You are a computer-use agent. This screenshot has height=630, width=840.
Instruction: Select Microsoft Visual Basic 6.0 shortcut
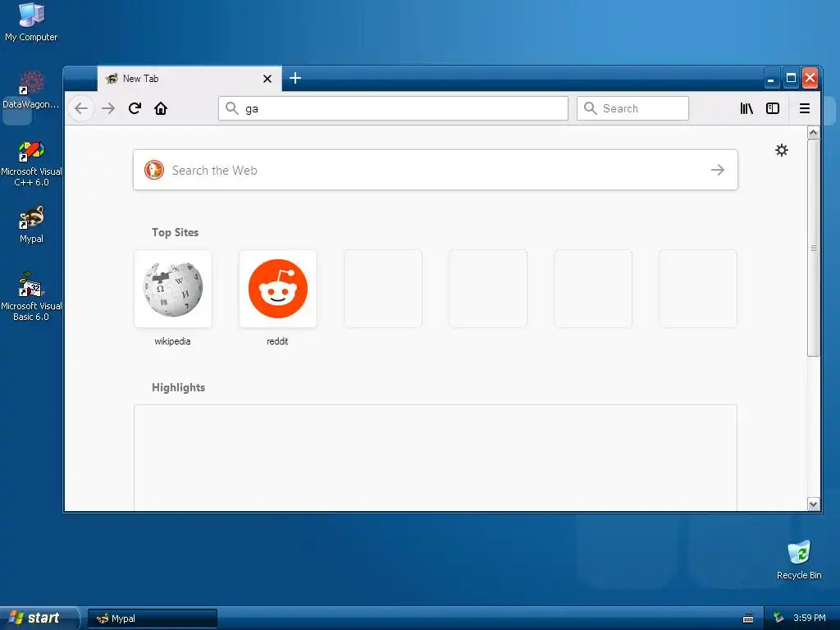pyautogui.click(x=31, y=296)
